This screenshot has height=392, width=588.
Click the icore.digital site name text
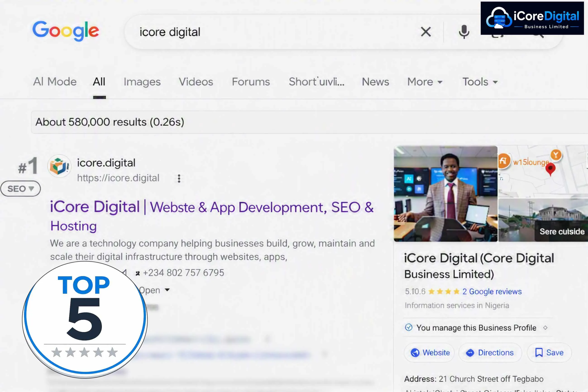106,163
